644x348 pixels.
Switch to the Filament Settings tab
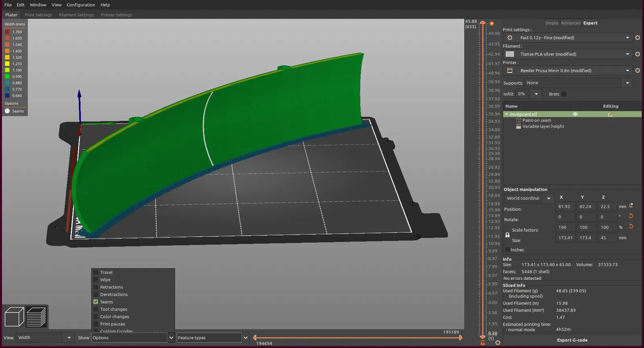coord(76,15)
